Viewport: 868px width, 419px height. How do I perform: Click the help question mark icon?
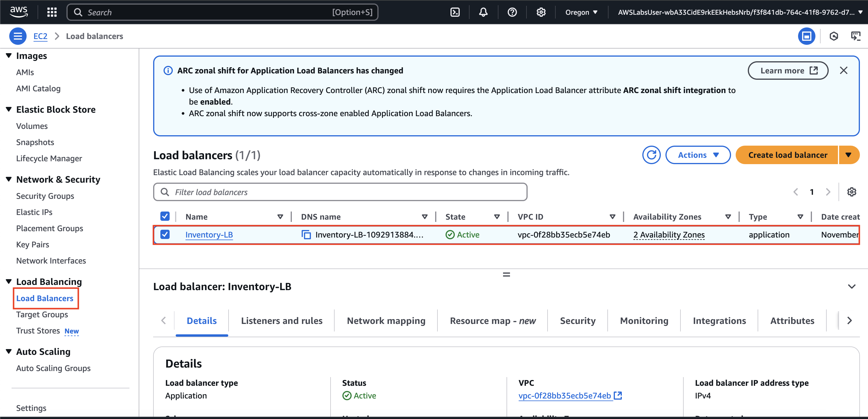pyautogui.click(x=512, y=12)
